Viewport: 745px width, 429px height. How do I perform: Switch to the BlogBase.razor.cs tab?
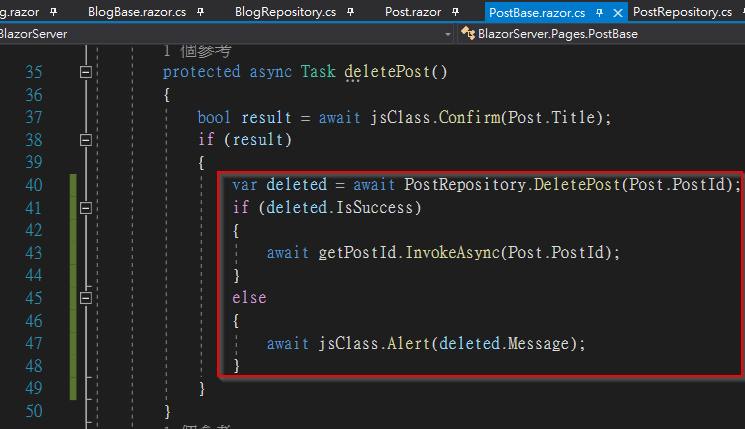pos(137,12)
